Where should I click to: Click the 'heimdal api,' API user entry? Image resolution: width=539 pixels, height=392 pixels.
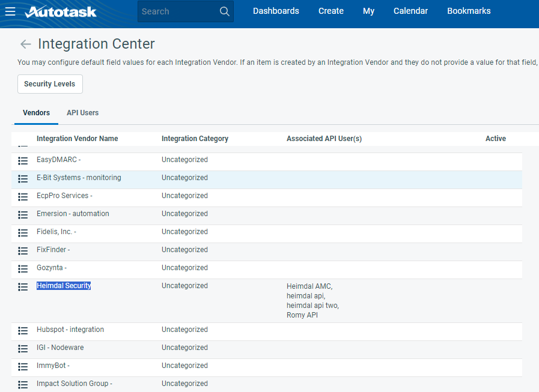(x=306, y=296)
